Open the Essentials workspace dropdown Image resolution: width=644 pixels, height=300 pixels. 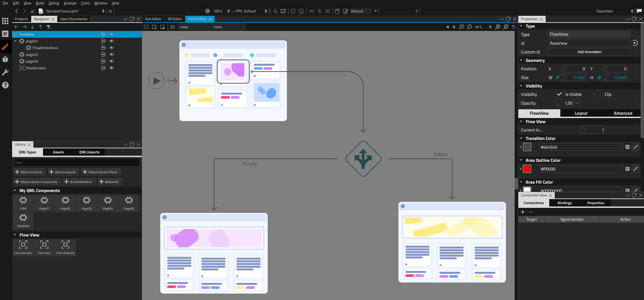[614, 11]
